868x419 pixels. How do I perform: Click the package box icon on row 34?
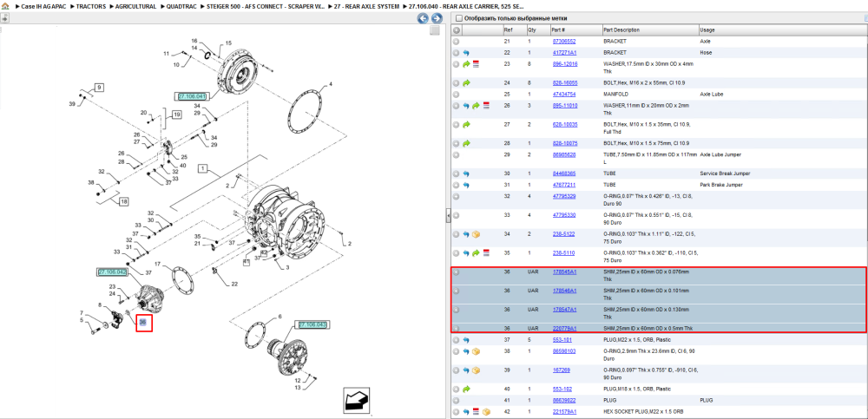point(476,234)
